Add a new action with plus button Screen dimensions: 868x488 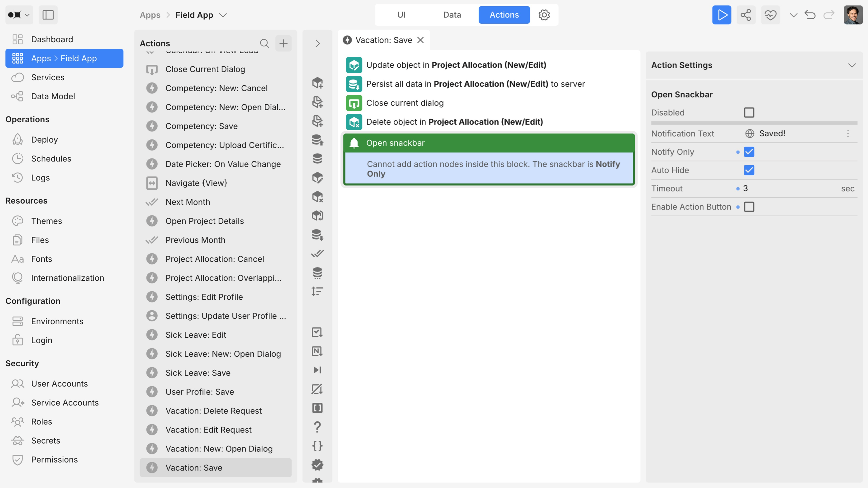283,43
